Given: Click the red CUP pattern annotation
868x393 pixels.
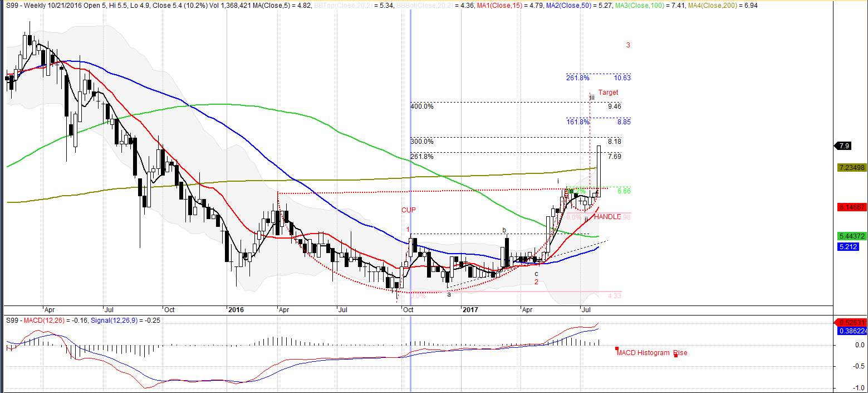Looking at the screenshot, I should 409,210.
